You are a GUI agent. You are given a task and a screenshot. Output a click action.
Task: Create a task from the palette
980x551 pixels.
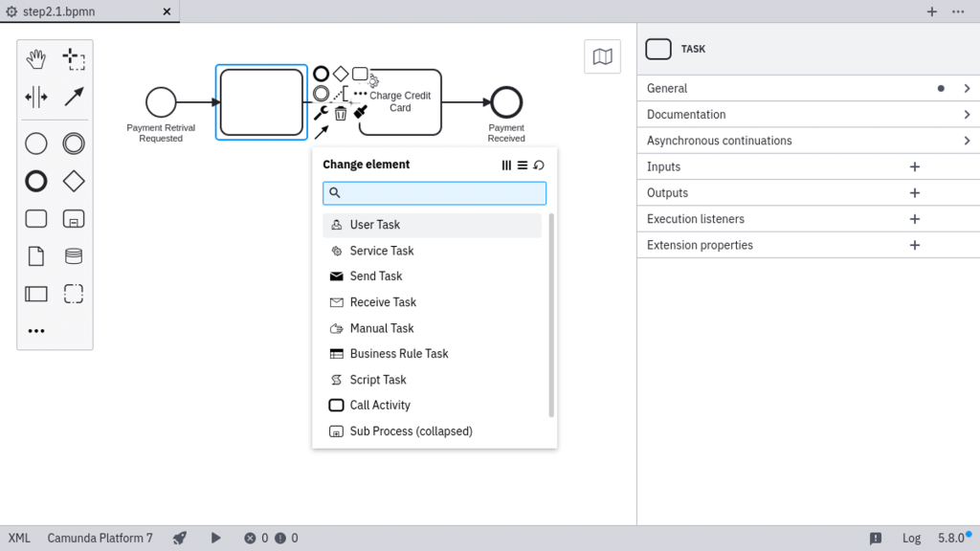[x=36, y=219]
